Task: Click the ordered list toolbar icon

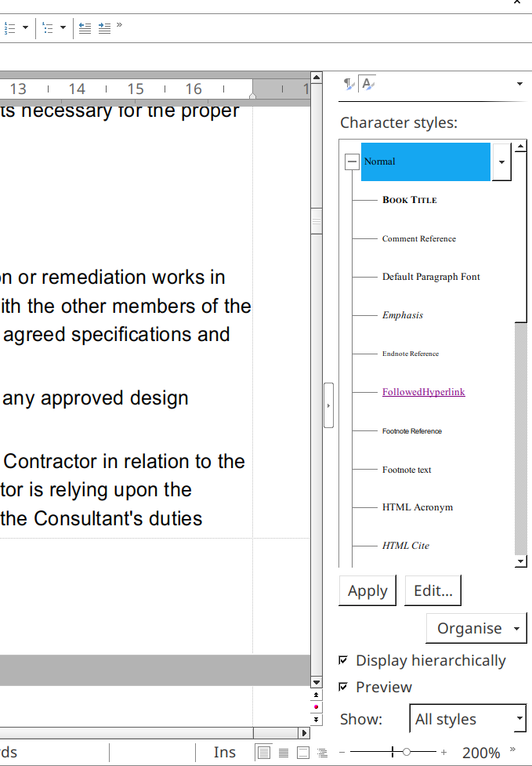Action: coord(9,28)
